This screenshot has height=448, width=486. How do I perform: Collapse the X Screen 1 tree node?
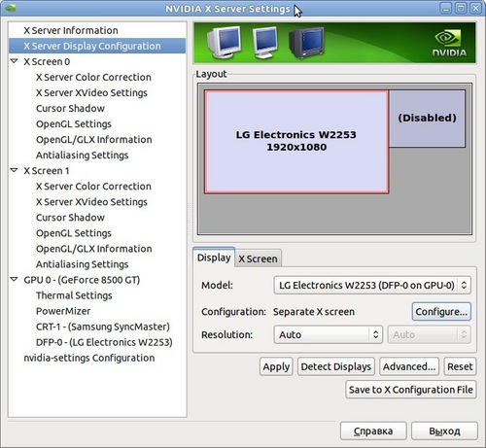pos(14,170)
